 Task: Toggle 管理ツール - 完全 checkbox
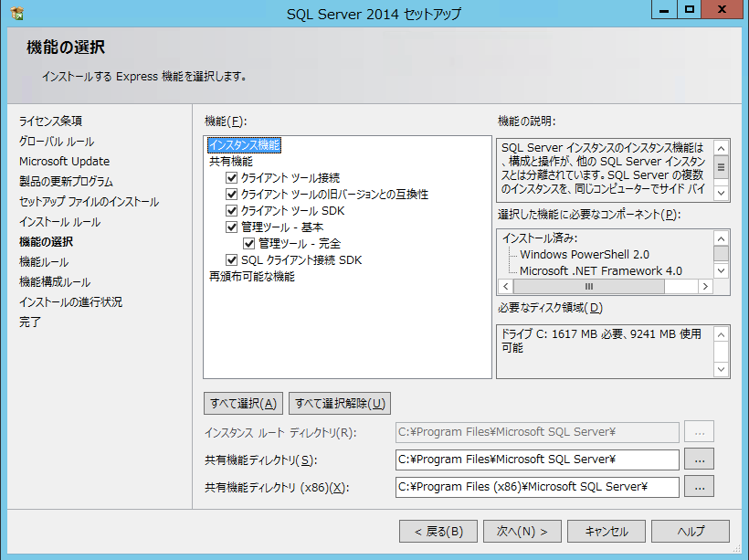248,243
